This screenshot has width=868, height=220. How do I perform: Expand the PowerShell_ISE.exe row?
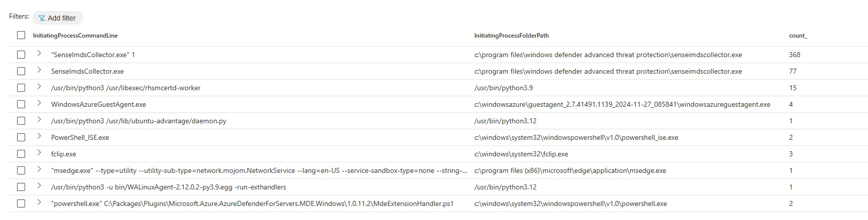click(39, 136)
